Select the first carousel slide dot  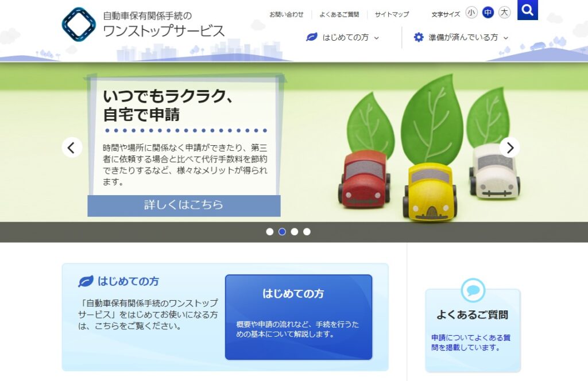click(270, 232)
